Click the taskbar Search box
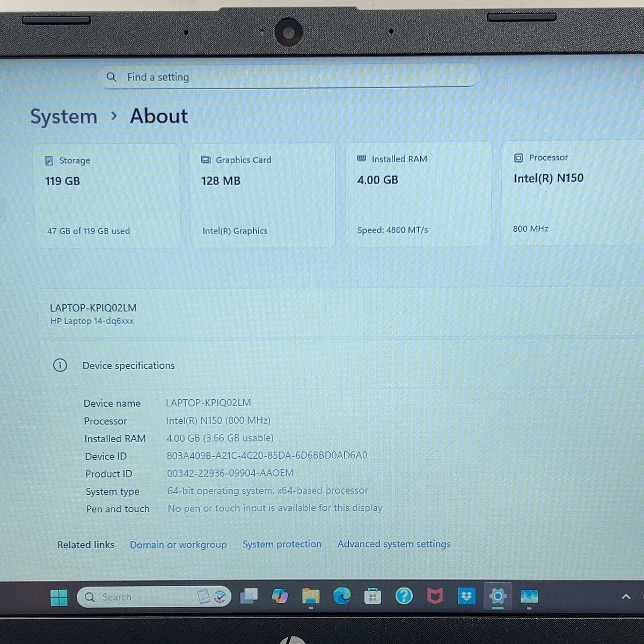This screenshot has height=644, width=644. 154,597
